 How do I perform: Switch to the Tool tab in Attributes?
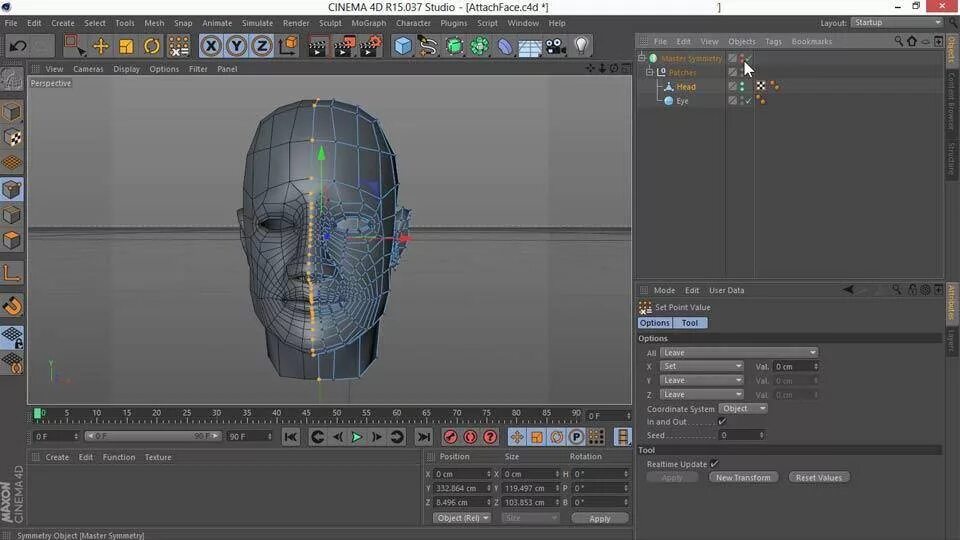coord(690,323)
